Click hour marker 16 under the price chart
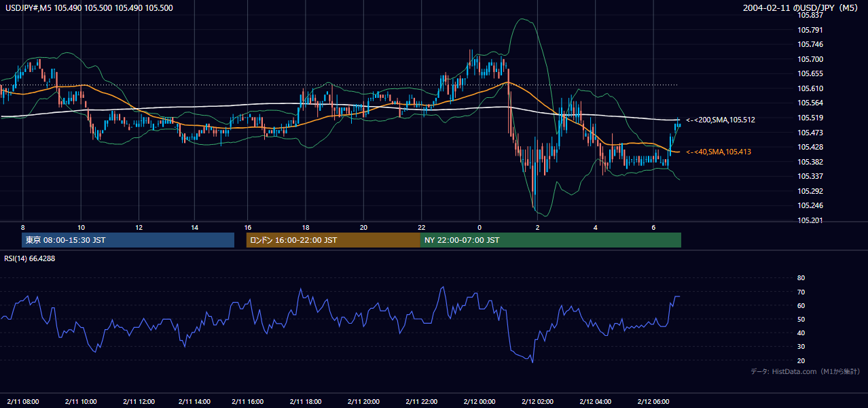Viewport: 868px width, 408px height. coord(248,227)
